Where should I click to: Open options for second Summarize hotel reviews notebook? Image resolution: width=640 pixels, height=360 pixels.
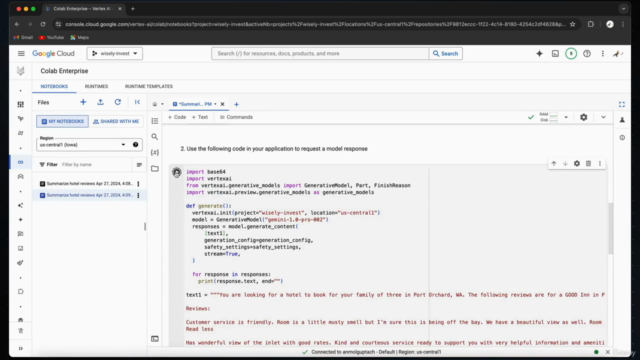(x=138, y=195)
